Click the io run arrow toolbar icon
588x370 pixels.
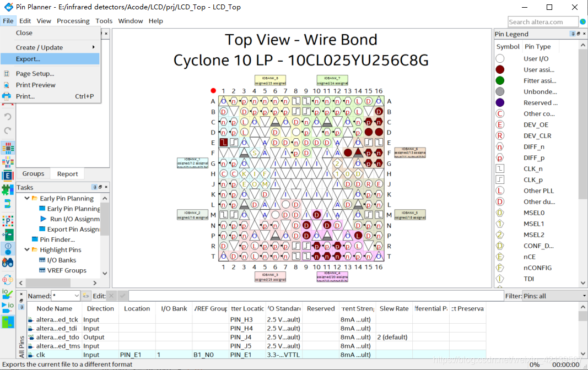[x=8, y=307]
